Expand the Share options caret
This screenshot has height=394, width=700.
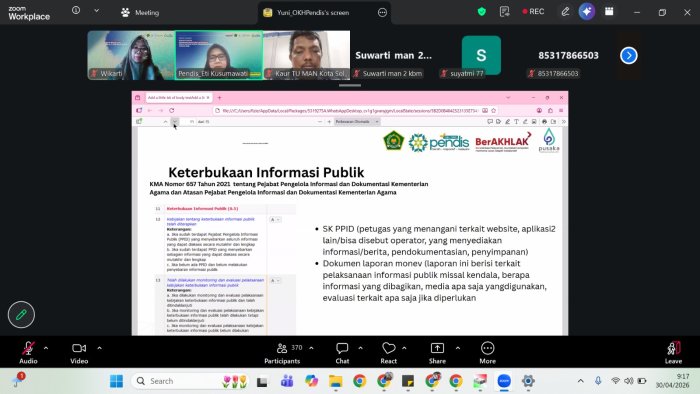[458, 348]
